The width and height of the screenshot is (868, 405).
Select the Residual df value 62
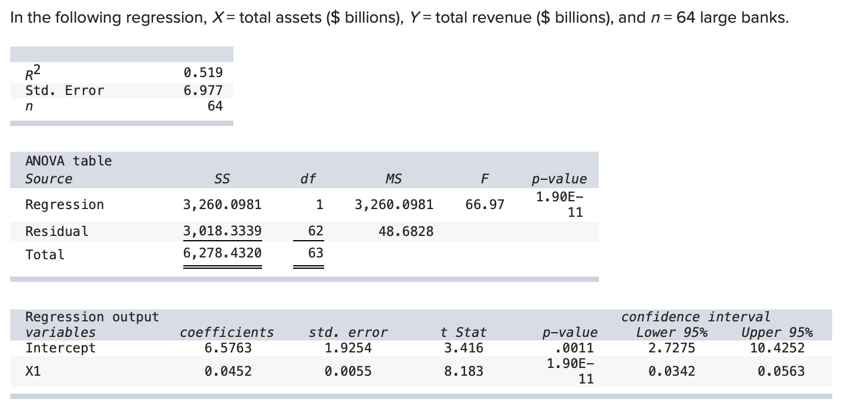tap(315, 231)
